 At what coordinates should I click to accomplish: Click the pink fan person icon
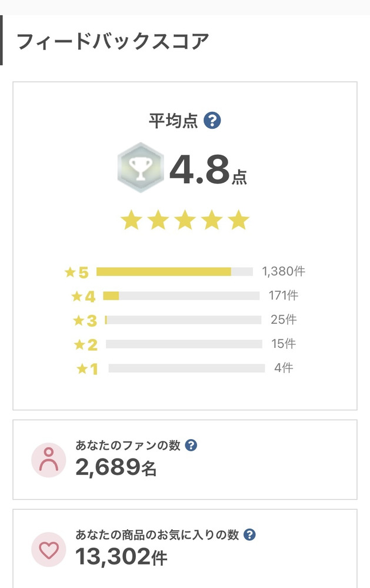[48, 460]
